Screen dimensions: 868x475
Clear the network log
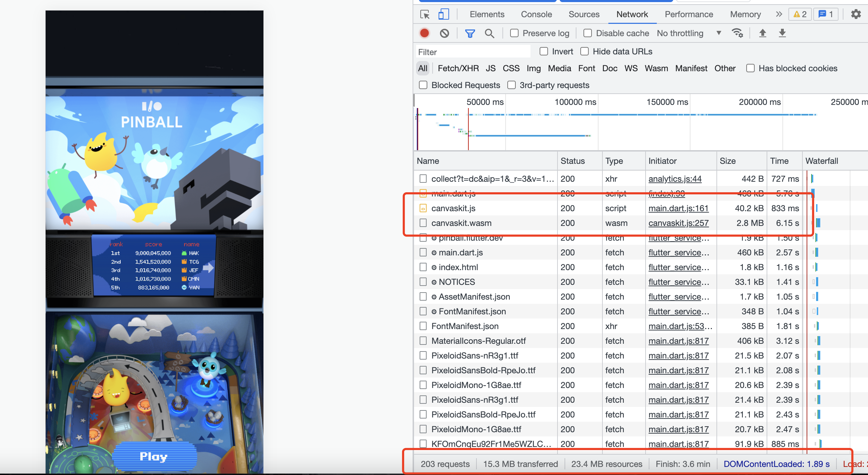(444, 33)
